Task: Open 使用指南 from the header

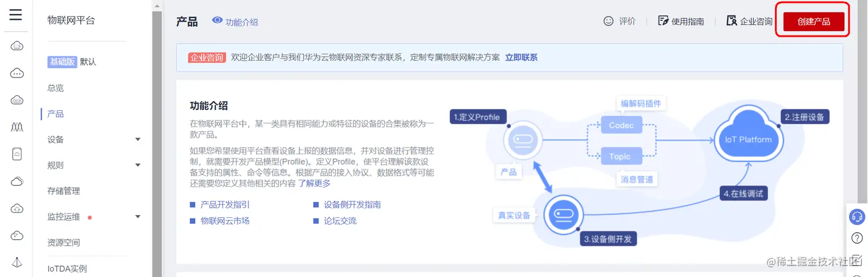Action: [688, 22]
